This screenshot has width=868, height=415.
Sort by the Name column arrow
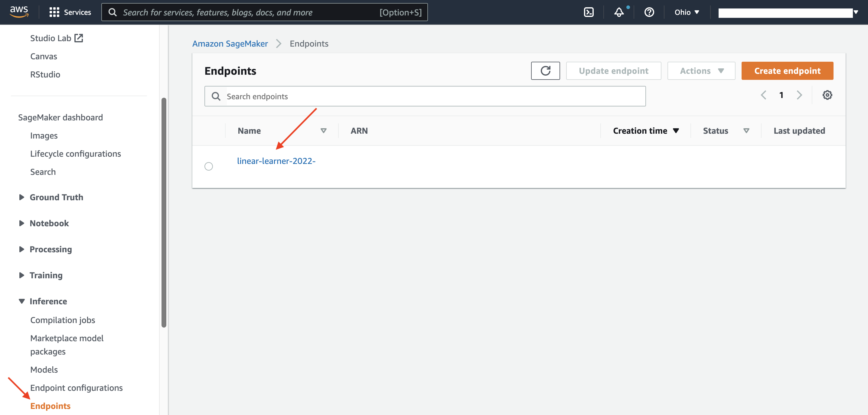(323, 131)
